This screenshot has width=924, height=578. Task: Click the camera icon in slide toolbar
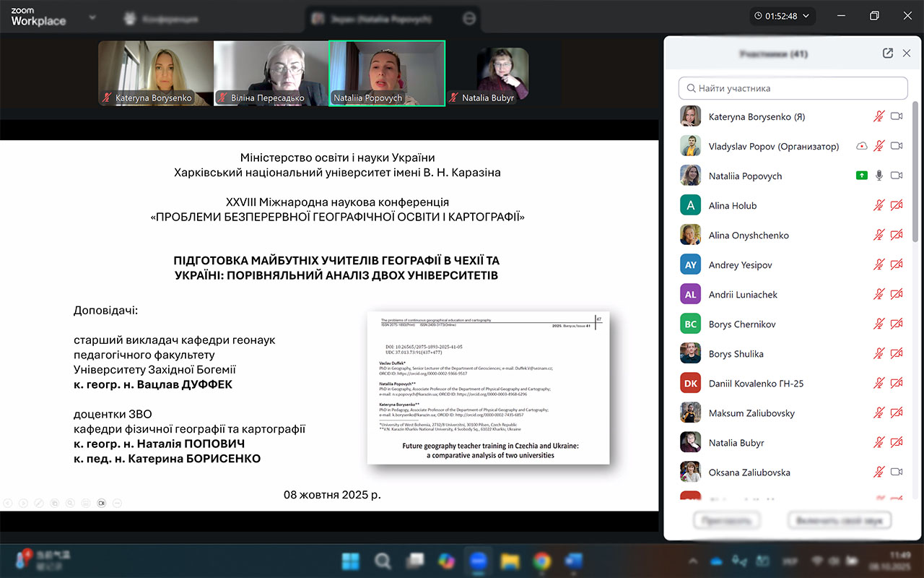coord(102,503)
